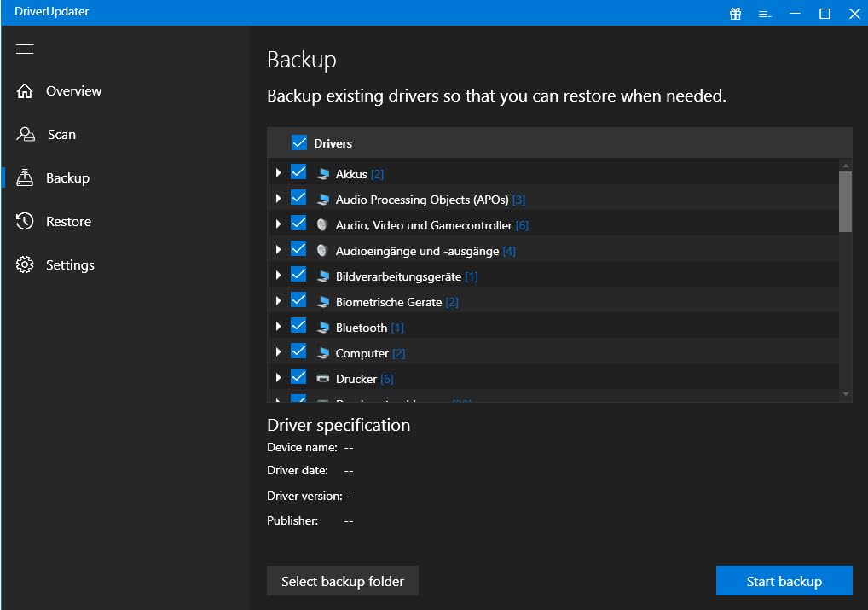Expand Audio Processing Objects (APOs) node
868x610 pixels.
point(279,198)
